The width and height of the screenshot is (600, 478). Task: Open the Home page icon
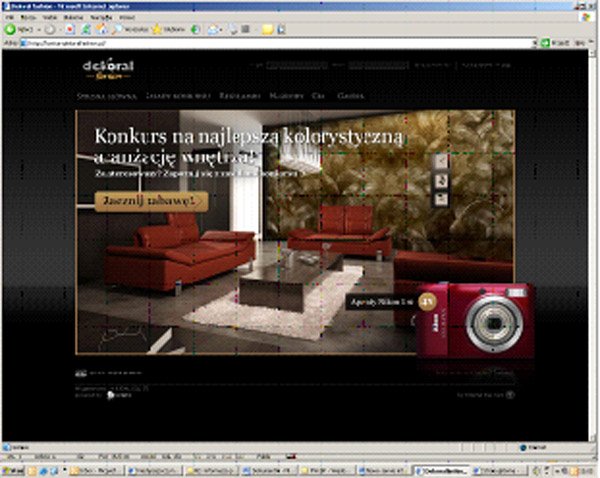[x=101, y=29]
